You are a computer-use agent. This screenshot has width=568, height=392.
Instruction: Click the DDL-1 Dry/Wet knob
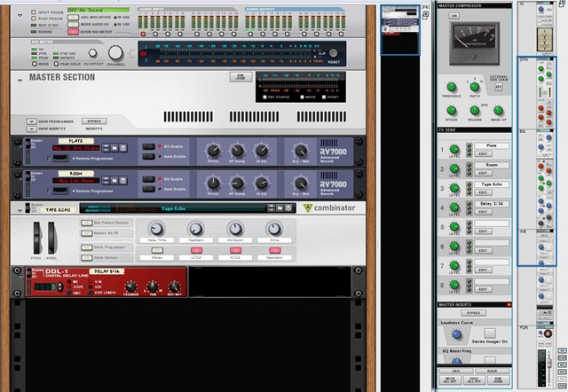(x=175, y=286)
